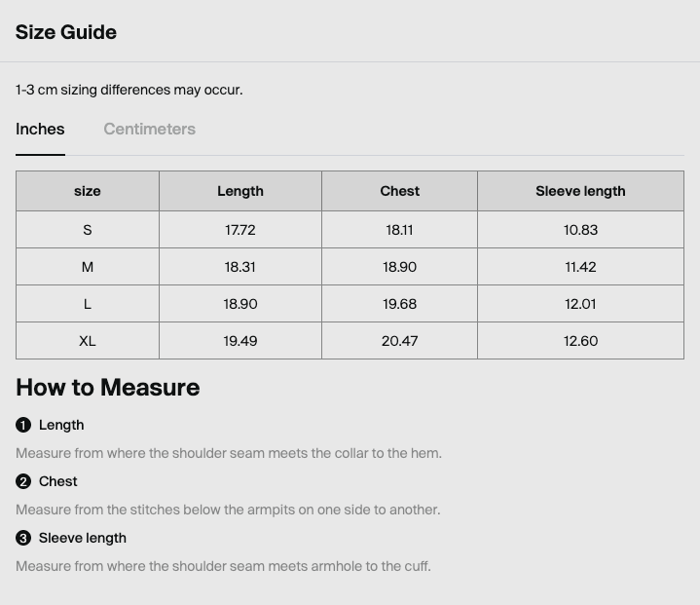This screenshot has height=605, width=700.
Task: Select the Inches tab
Action: pyautogui.click(x=40, y=130)
